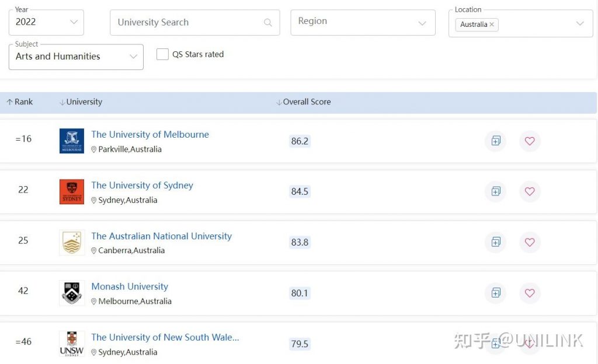The image size is (598, 364).
Task: Favorite University of Sydney with heart icon
Action: point(530,191)
